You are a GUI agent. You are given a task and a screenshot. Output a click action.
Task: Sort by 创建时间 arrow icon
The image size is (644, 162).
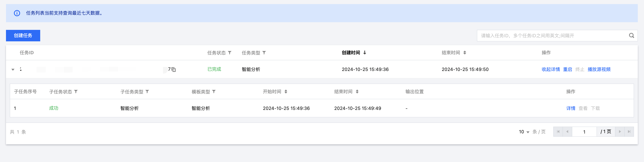click(365, 53)
